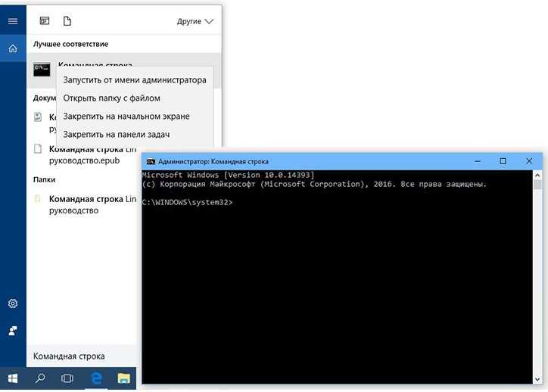This screenshot has height=392, width=548.
Task: Minimize the Command Prompt window
Action: [478, 161]
